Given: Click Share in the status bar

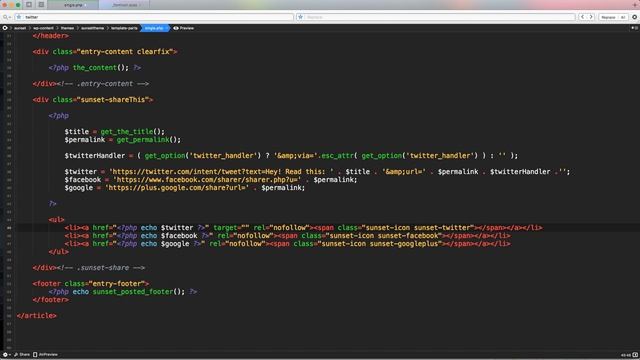Looking at the screenshot, I should [22, 355].
